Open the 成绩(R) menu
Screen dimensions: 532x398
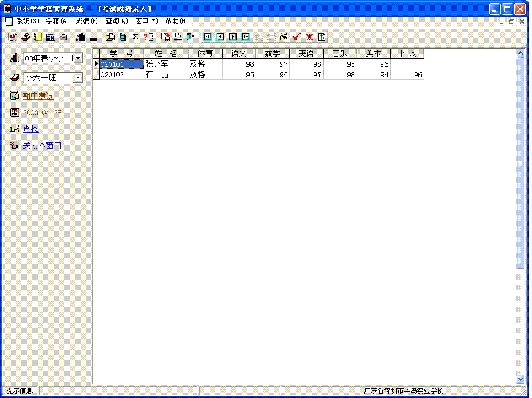pos(87,21)
